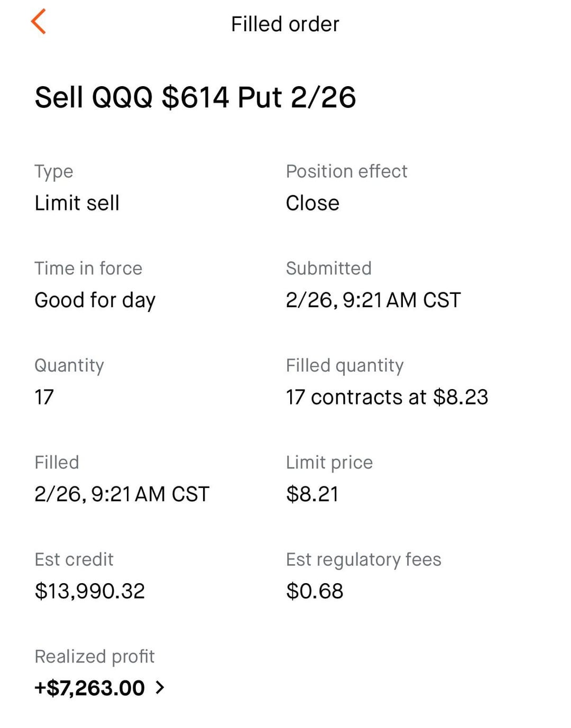Image resolution: width=571 pixels, height=728 pixels.
Task: Tap the Position effect label
Action: click(x=346, y=171)
